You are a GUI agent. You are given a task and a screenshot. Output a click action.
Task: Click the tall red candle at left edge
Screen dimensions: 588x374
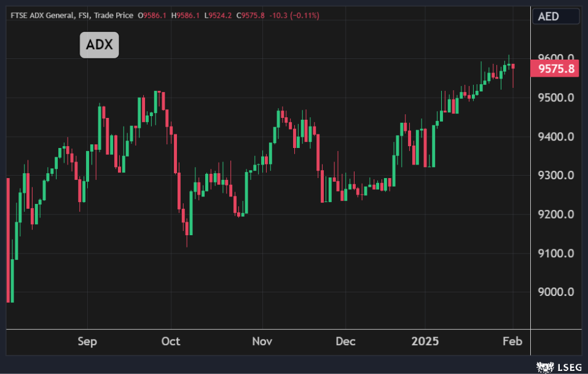(9, 240)
